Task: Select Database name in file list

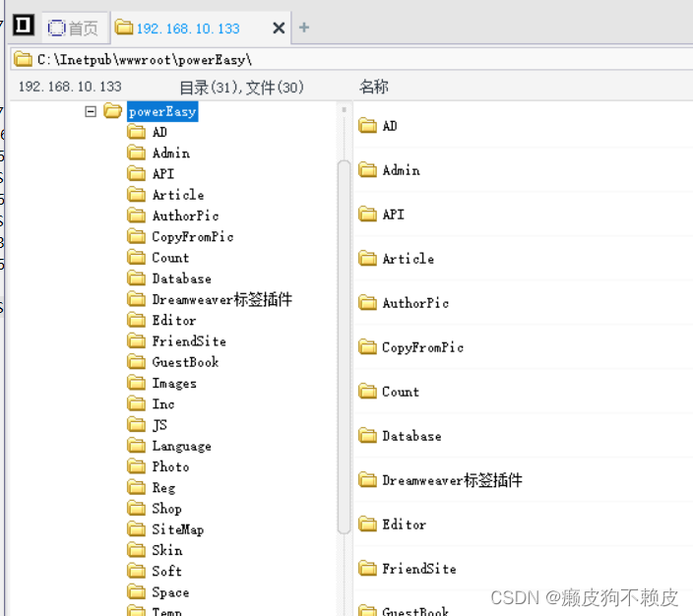Action: pos(411,436)
